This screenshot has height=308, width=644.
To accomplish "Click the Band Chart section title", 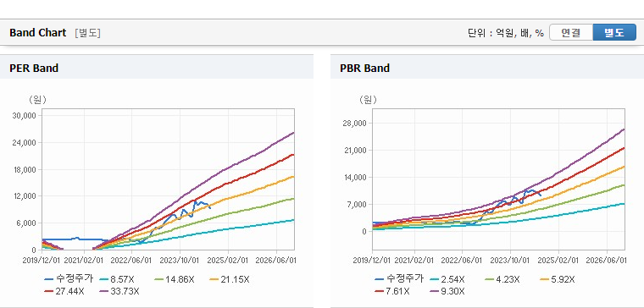I will coord(38,33).
